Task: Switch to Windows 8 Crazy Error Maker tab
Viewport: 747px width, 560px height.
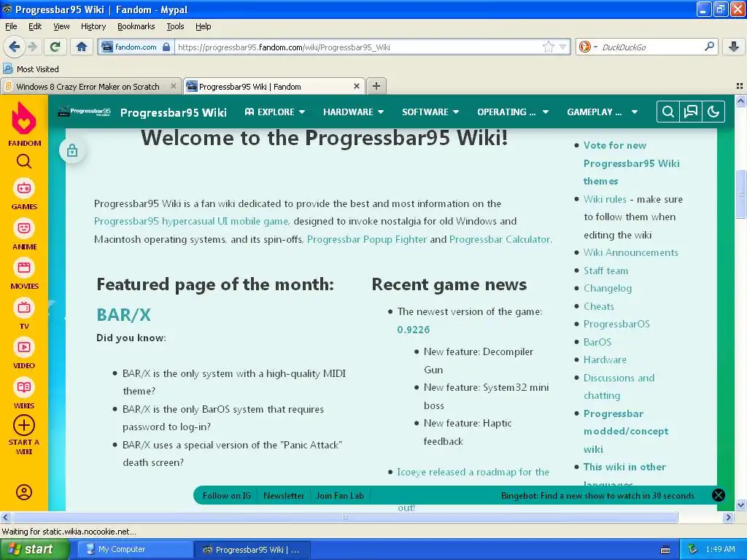Action: 88,87
